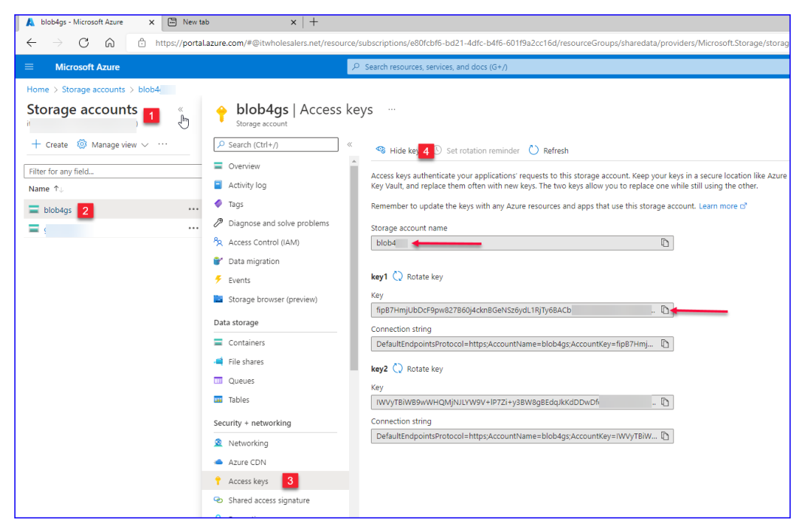
Task: Open the Learn more link
Action: click(722, 206)
